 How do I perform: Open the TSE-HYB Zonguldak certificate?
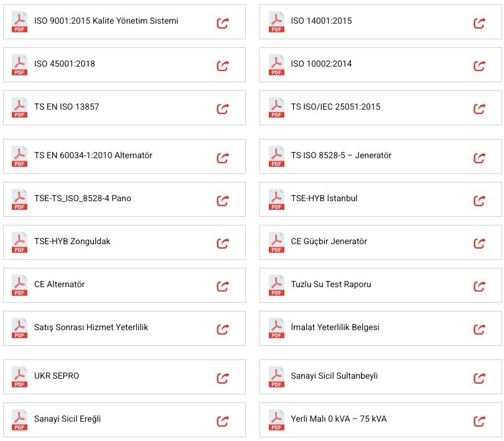pyautogui.click(x=72, y=242)
